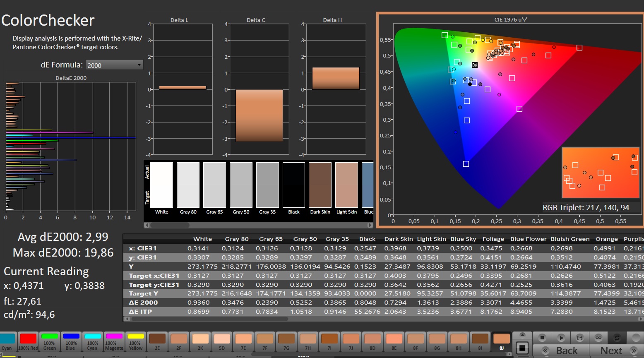Viewport: 644px width, 358px height.
Task: Click the data table's horizontal scrollbar thumb
Action: pos(207,319)
